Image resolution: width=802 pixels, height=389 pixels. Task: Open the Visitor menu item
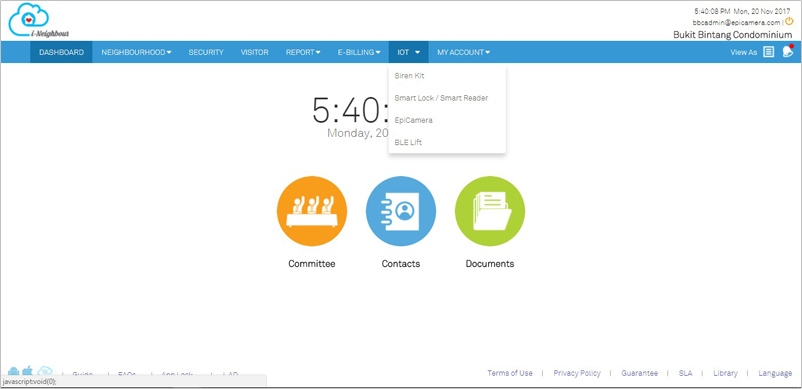[x=255, y=52]
